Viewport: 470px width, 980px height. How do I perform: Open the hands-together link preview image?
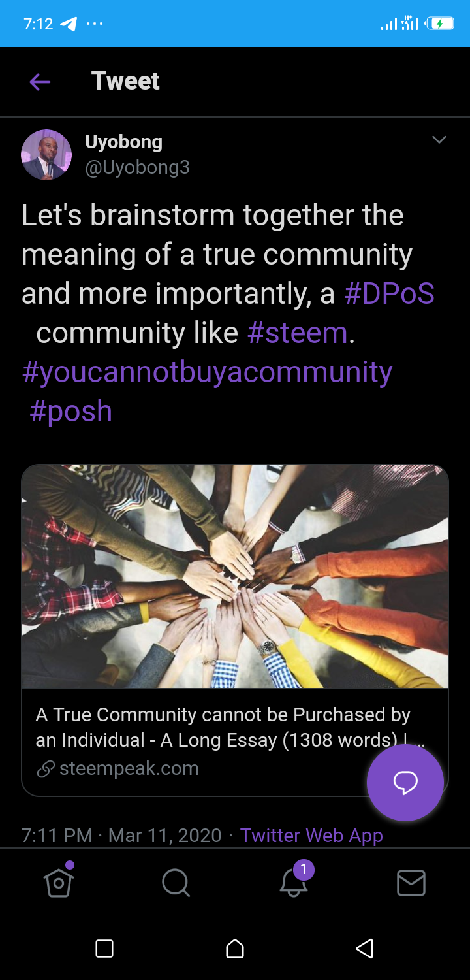pyautogui.click(x=235, y=576)
